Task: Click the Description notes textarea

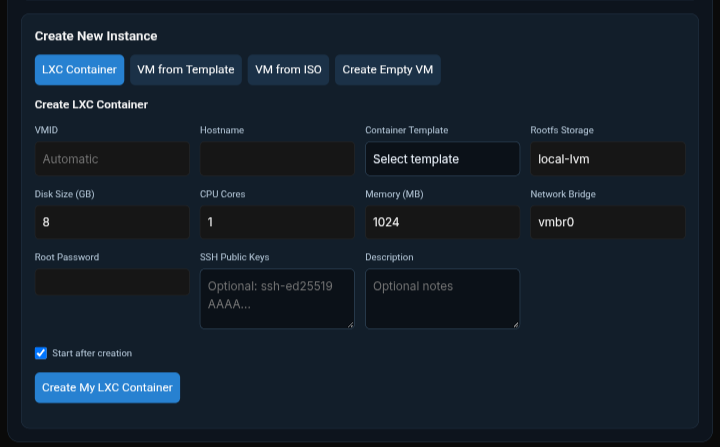Action: pos(443,299)
